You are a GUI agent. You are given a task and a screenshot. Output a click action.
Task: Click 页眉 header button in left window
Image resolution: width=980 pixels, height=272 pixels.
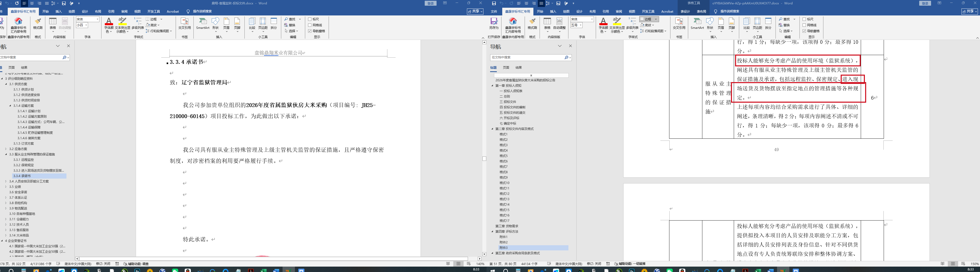226,24
